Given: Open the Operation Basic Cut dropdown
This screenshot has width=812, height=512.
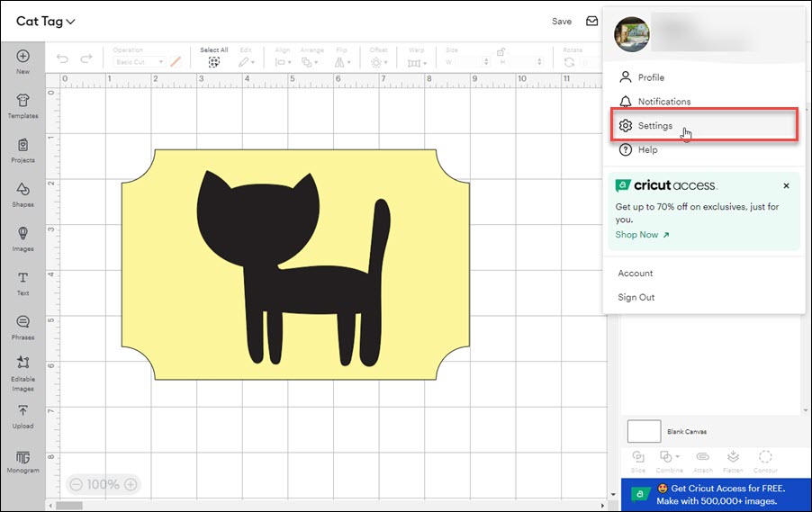Looking at the screenshot, I should (140, 62).
